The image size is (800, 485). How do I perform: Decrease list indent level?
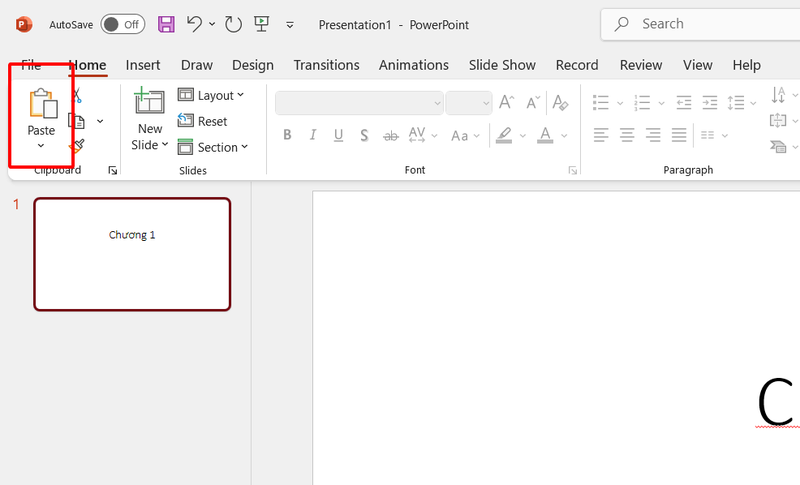(684, 103)
